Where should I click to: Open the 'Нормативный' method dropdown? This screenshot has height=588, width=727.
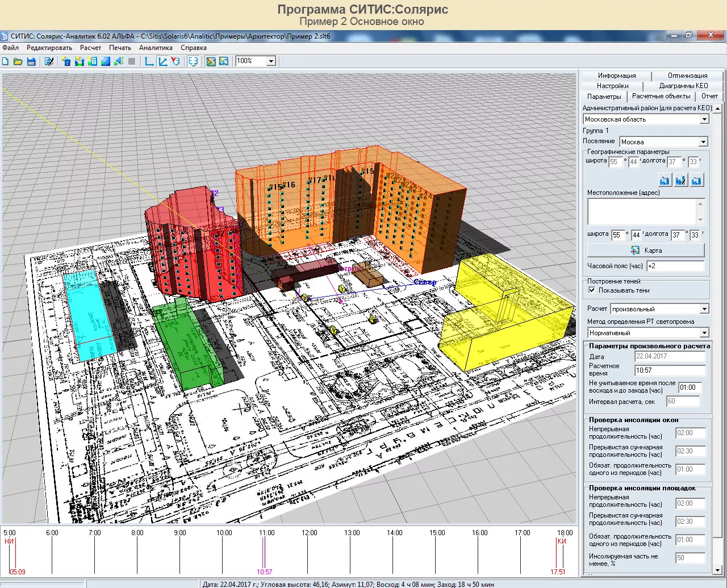click(x=704, y=333)
